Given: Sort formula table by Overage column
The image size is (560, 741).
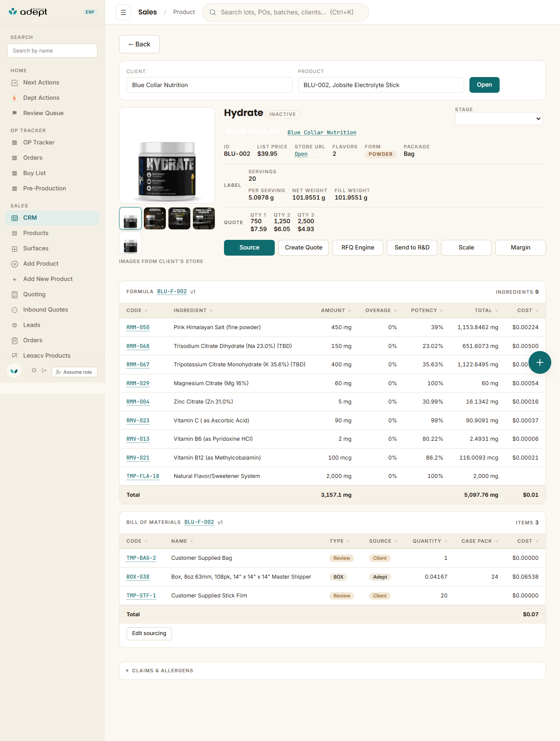Looking at the screenshot, I should tap(381, 310).
